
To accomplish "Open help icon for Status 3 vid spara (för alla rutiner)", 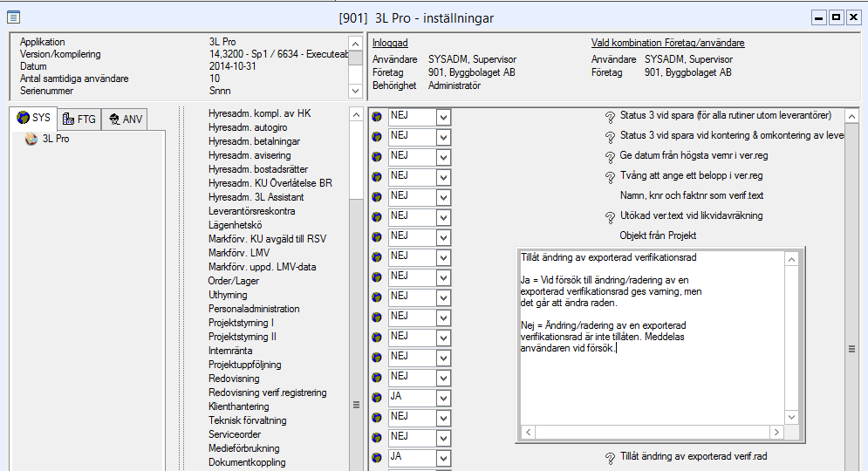I will (x=610, y=117).
